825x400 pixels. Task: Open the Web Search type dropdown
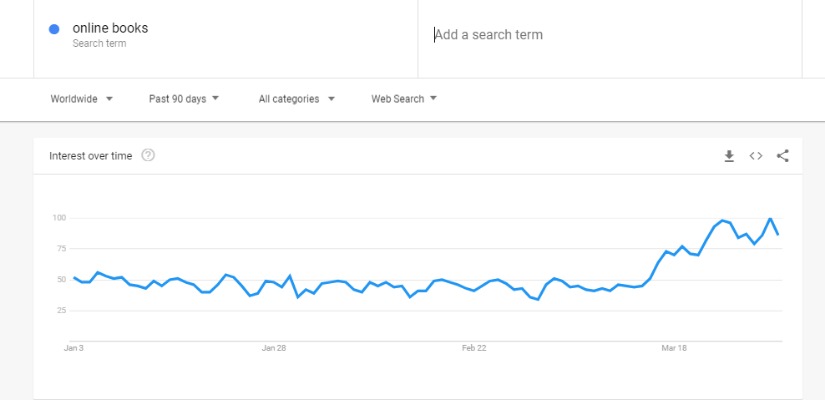click(404, 99)
